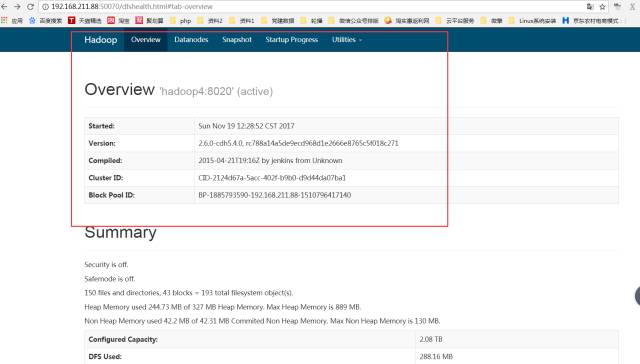Open the Apps grid icon in bookmarks bar
640x364 pixels.
4,20
